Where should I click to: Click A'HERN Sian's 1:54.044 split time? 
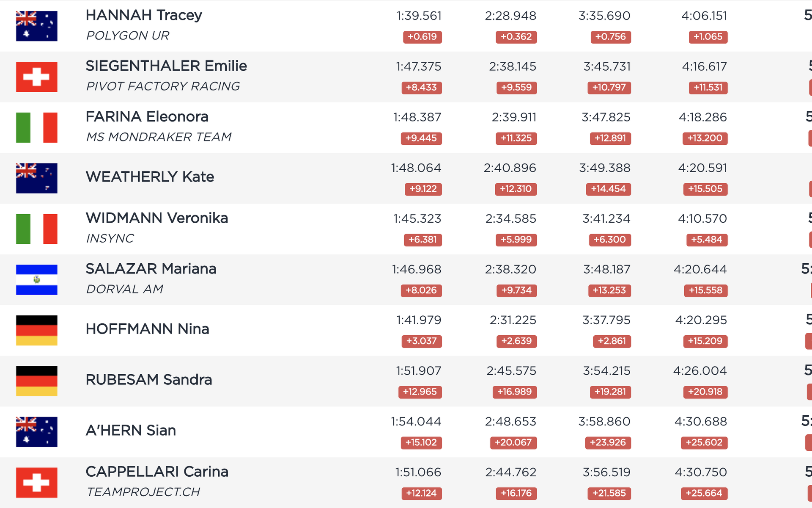point(416,422)
